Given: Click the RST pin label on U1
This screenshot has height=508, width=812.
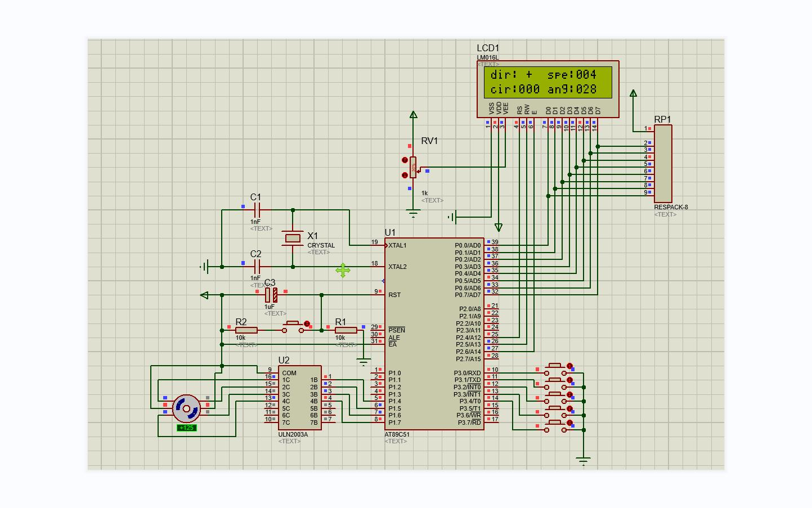Looking at the screenshot, I should point(394,295).
